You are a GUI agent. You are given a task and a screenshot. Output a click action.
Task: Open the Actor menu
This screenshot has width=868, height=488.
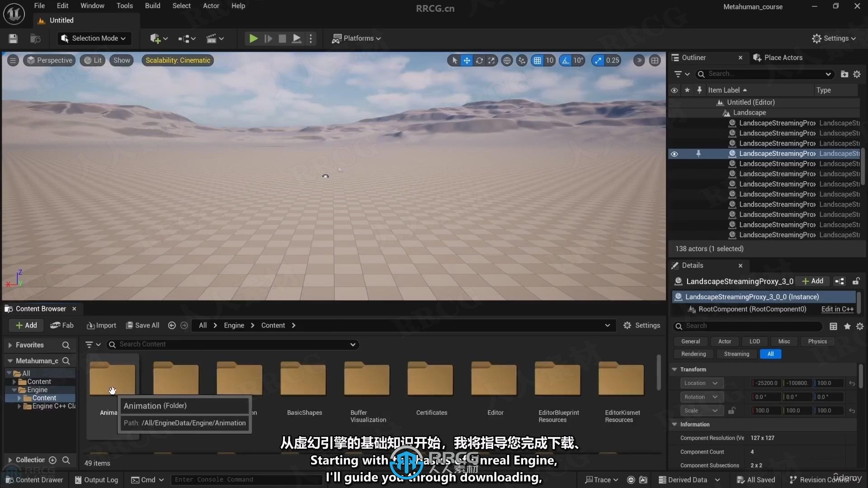[211, 6]
